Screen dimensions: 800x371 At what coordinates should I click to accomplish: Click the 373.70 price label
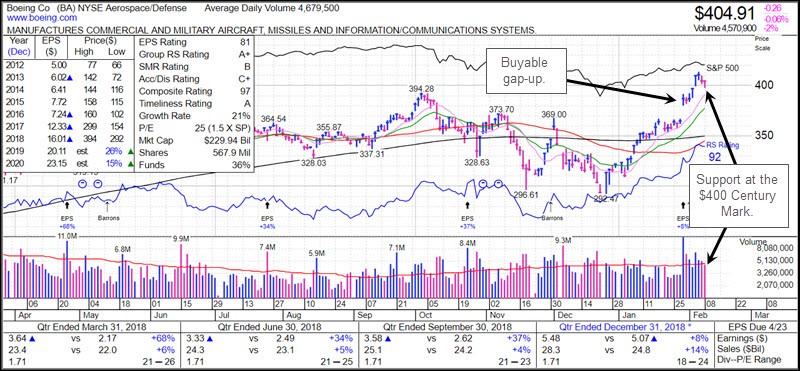tap(502, 109)
